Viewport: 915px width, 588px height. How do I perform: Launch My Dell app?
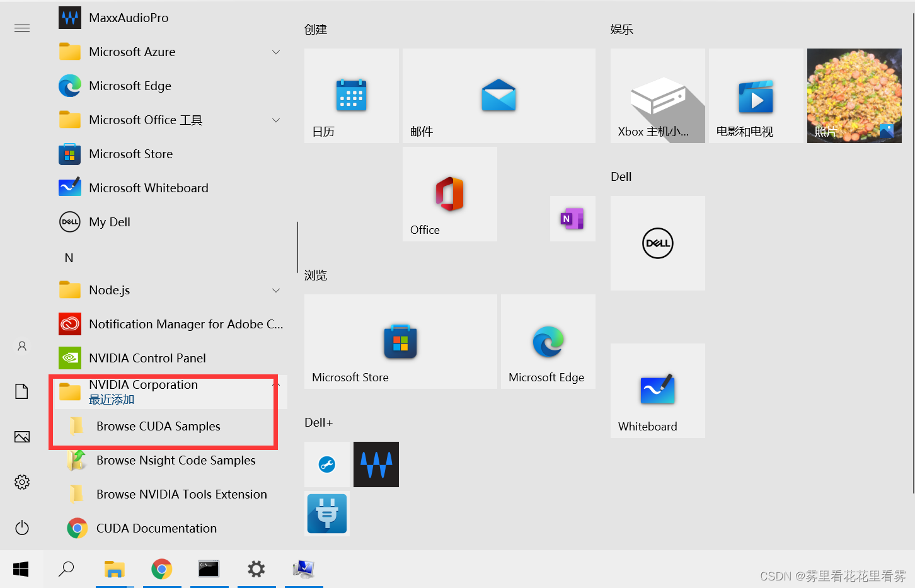pyautogui.click(x=170, y=222)
